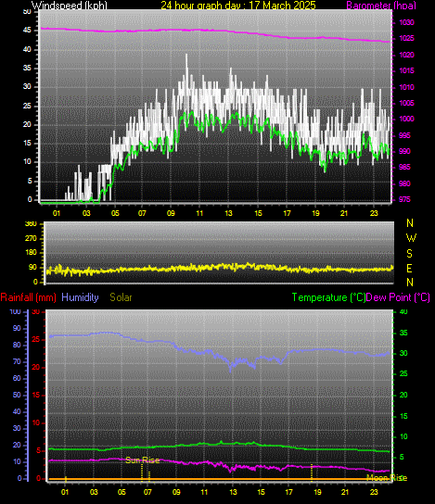Click the 980 value on barometer axis
This screenshot has width=435, height=504.
404,183
